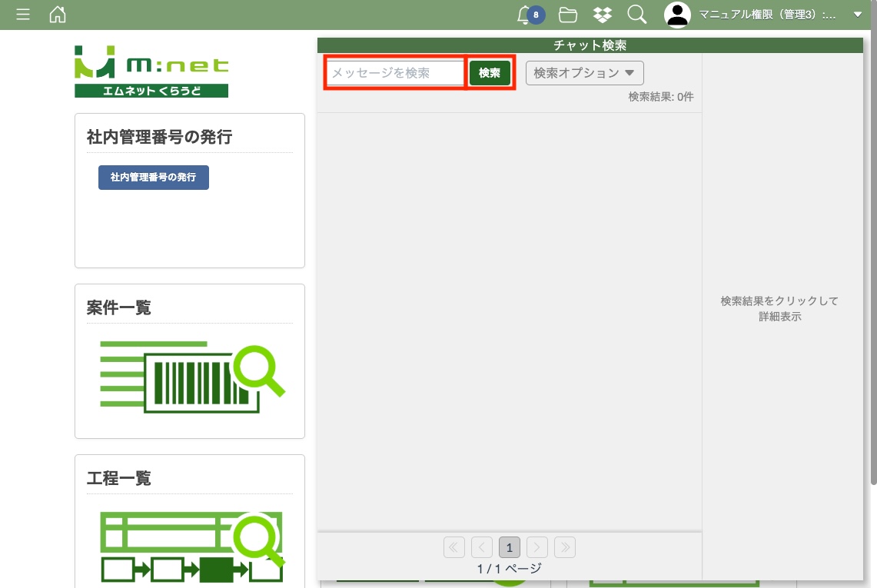Go to previous results page arrow
The width and height of the screenshot is (877, 588).
tap(482, 547)
